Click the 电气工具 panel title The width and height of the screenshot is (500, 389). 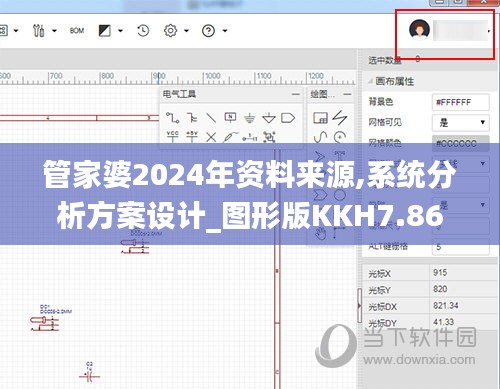(x=179, y=94)
